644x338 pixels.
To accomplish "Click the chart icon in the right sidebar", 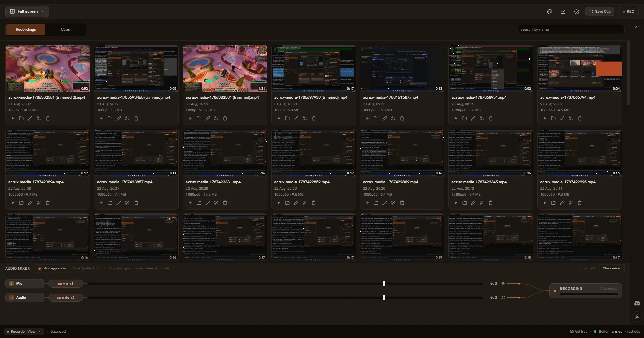I will click(x=637, y=27).
